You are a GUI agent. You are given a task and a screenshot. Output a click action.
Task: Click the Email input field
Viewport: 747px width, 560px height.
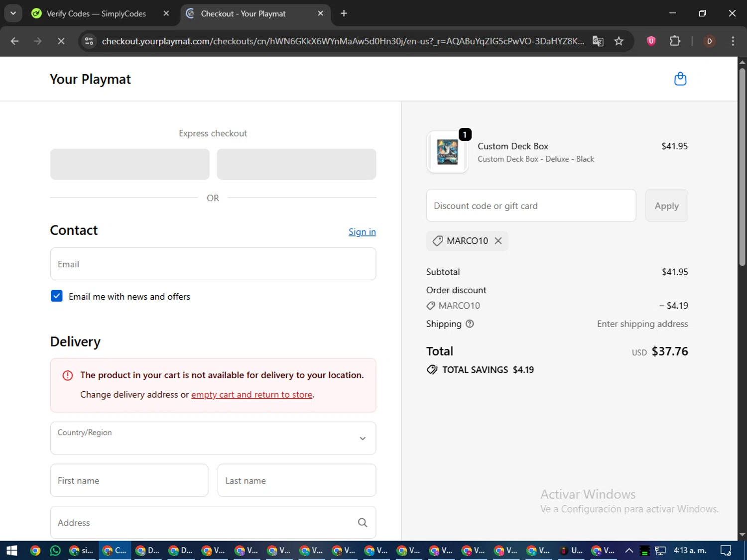point(213,264)
